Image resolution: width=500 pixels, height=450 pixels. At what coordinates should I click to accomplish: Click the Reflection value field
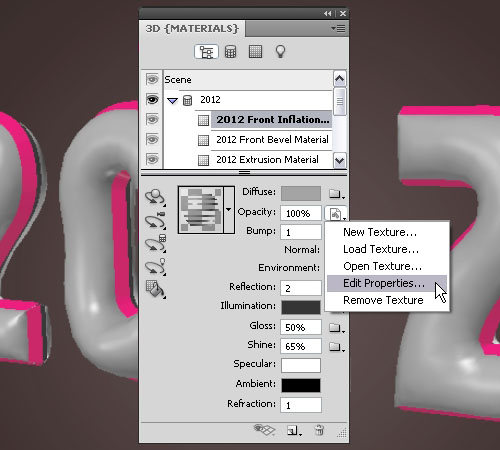coord(301,288)
